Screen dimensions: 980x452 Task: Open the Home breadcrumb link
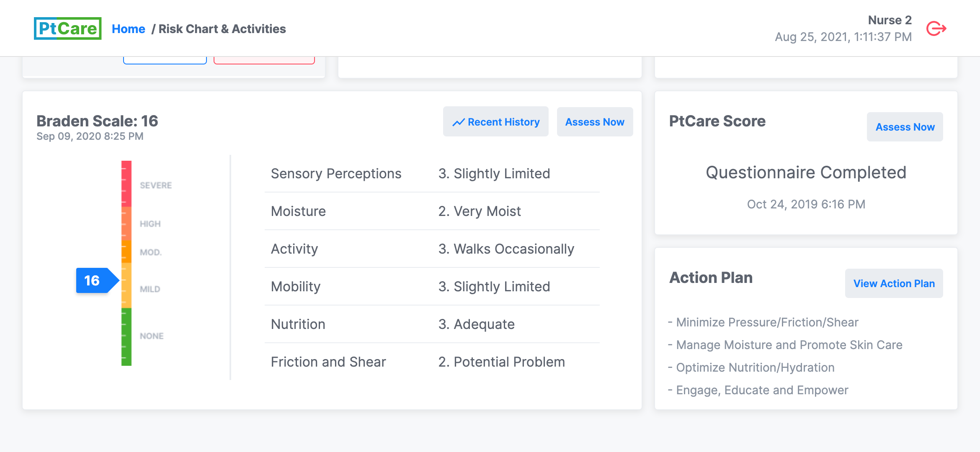[x=128, y=29]
